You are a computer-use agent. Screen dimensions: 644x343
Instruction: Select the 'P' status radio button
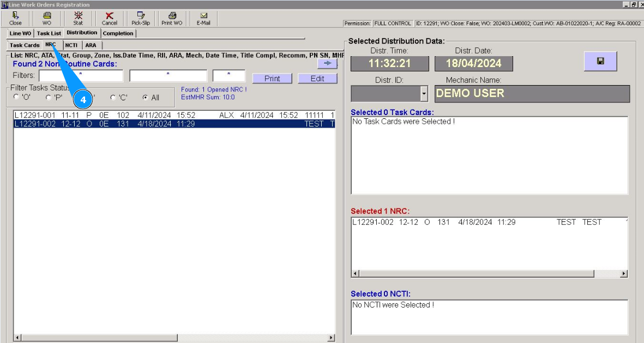click(49, 98)
